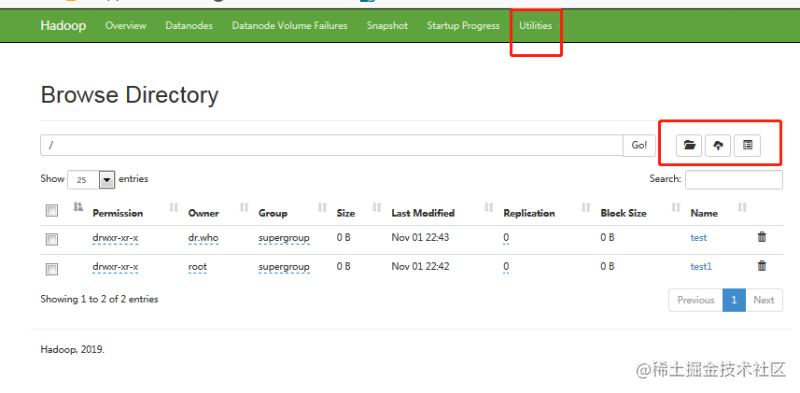The image size is (800, 393).
Task: Click supergroup in the test1 row
Action: tap(284, 267)
